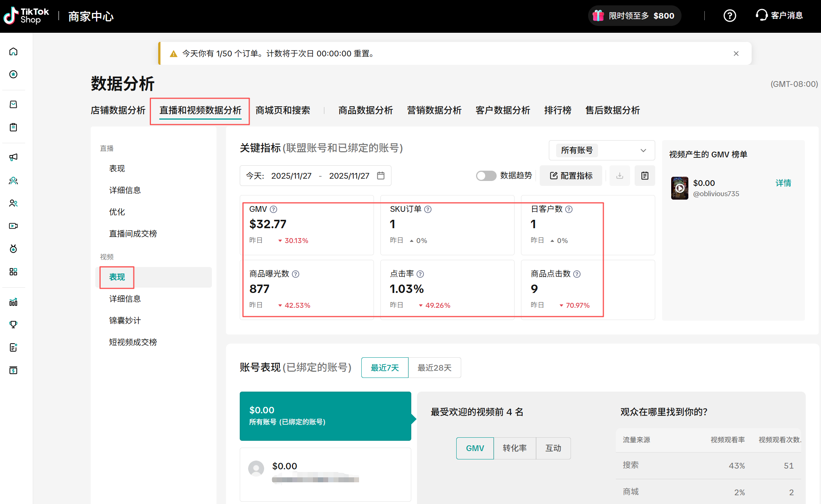
Task: Open the gift promo $800 icon
Action: click(x=598, y=16)
